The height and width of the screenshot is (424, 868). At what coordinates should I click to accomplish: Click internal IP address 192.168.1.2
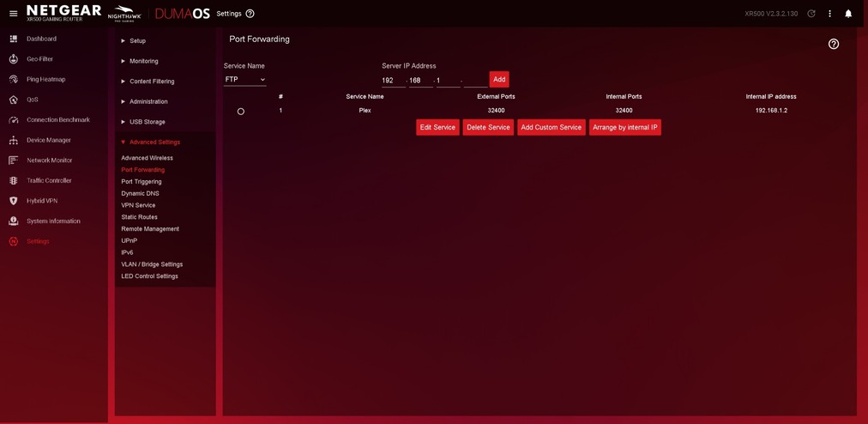(x=771, y=111)
